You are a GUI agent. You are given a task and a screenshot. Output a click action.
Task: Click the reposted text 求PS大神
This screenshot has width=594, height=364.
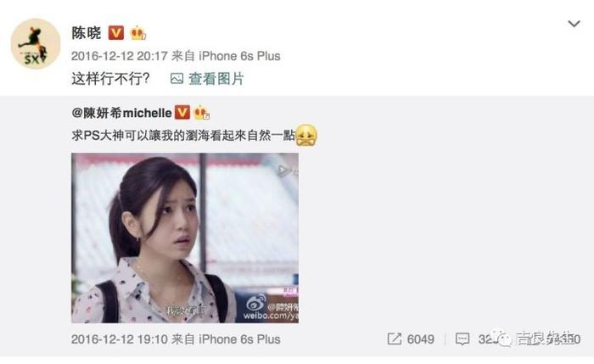(x=98, y=136)
